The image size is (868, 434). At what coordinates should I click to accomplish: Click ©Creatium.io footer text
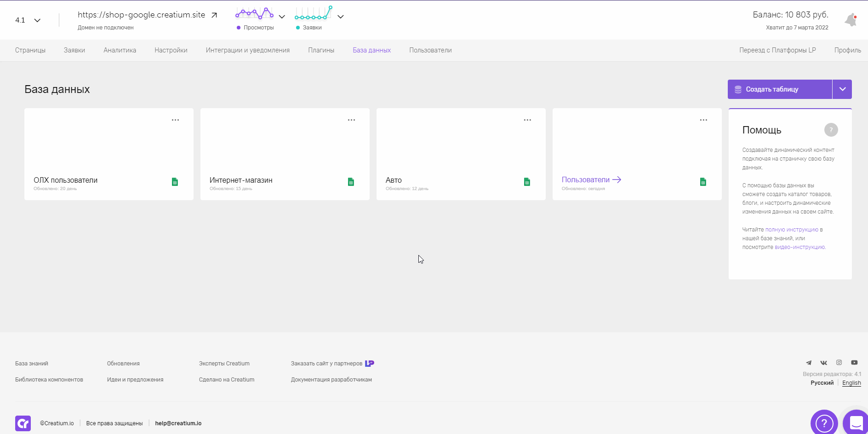(x=57, y=423)
